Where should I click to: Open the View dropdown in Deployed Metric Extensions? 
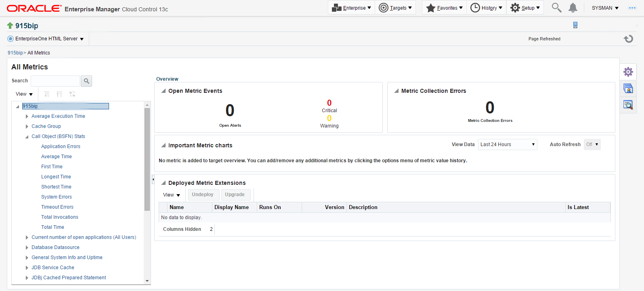[x=172, y=195]
